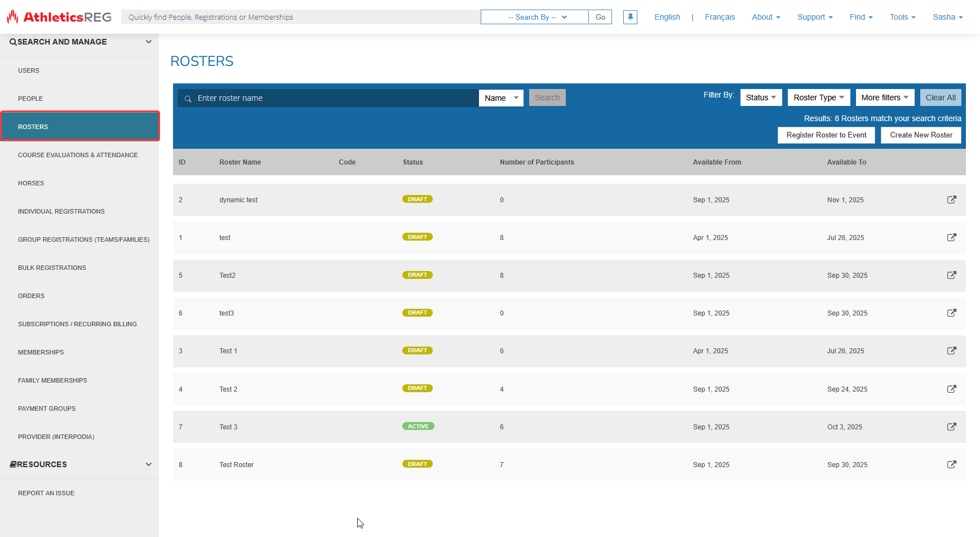Open the Status filter dropdown
Screen dimensions: 980x537
(761, 97)
